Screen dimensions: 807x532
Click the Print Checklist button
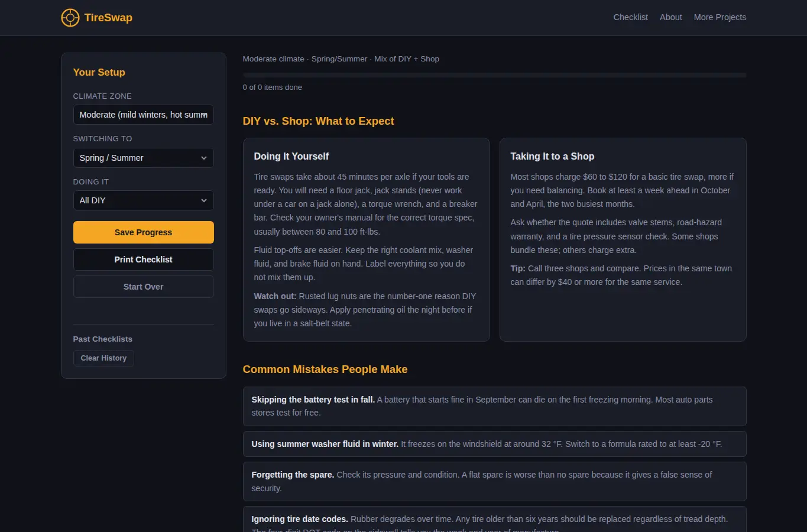tap(143, 259)
